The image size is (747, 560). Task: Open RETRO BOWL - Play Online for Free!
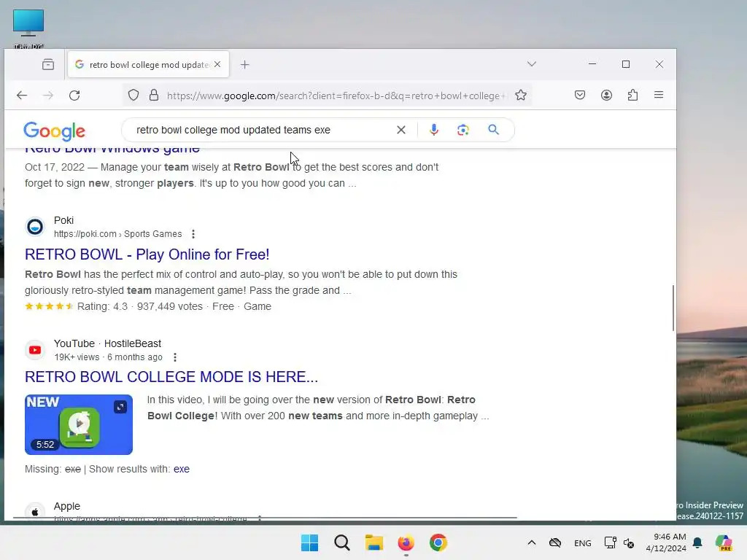click(x=147, y=254)
